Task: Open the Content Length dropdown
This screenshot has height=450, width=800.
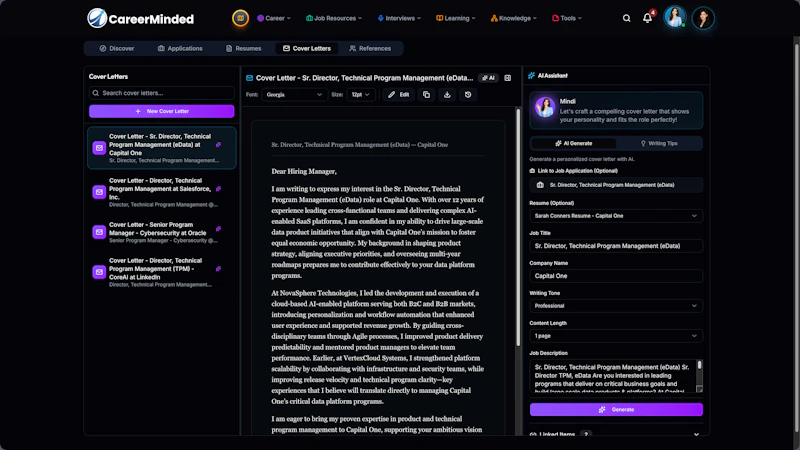Action: point(616,336)
